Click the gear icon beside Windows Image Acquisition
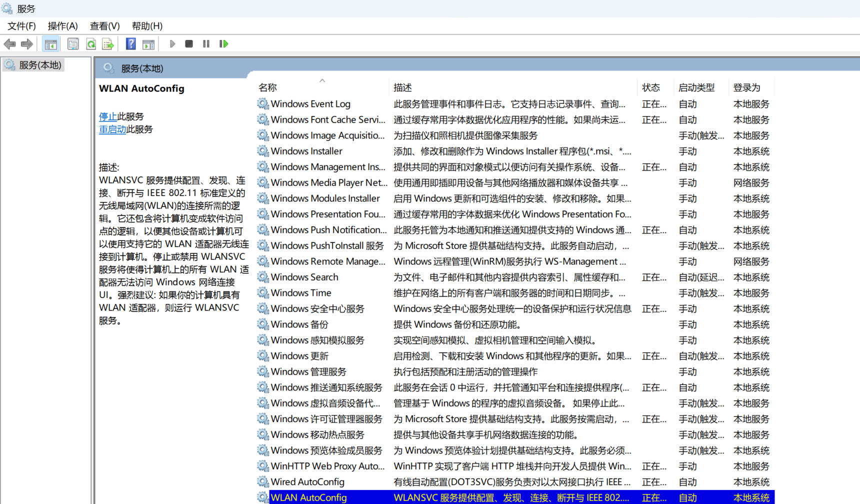This screenshot has height=504, width=860. 263,135
